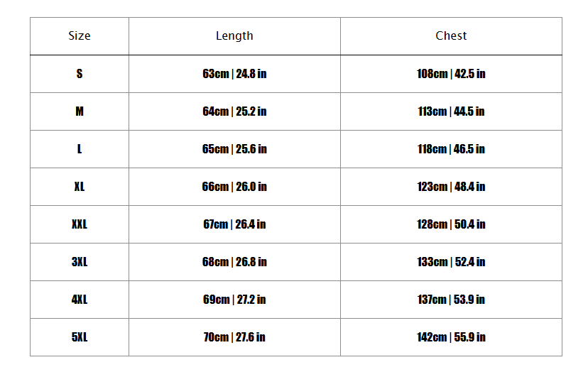
Task: Click the 63cm | 24.8 in length cell
Action: click(234, 74)
